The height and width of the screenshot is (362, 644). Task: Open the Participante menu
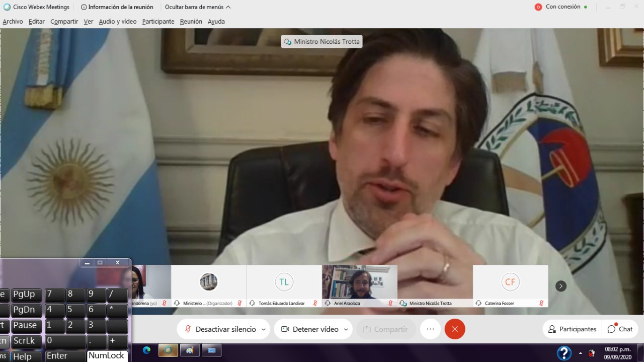(158, 22)
